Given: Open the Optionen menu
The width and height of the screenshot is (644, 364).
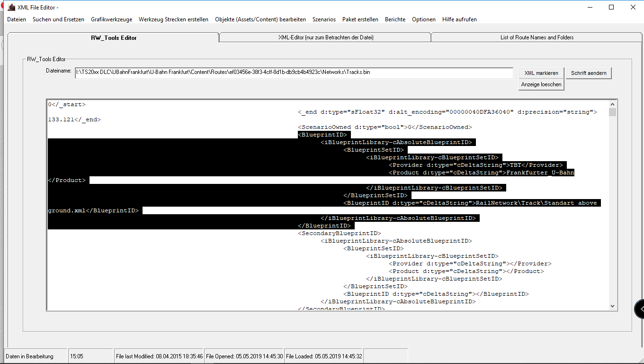Looking at the screenshot, I should pyautogui.click(x=424, y=19).
